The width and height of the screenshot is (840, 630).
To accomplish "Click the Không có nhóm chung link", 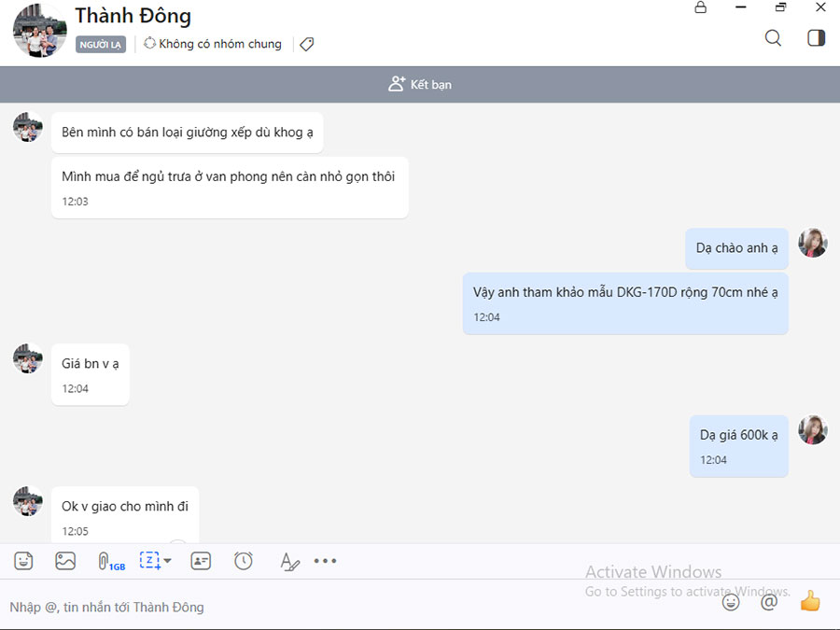I will click(213, 44).
